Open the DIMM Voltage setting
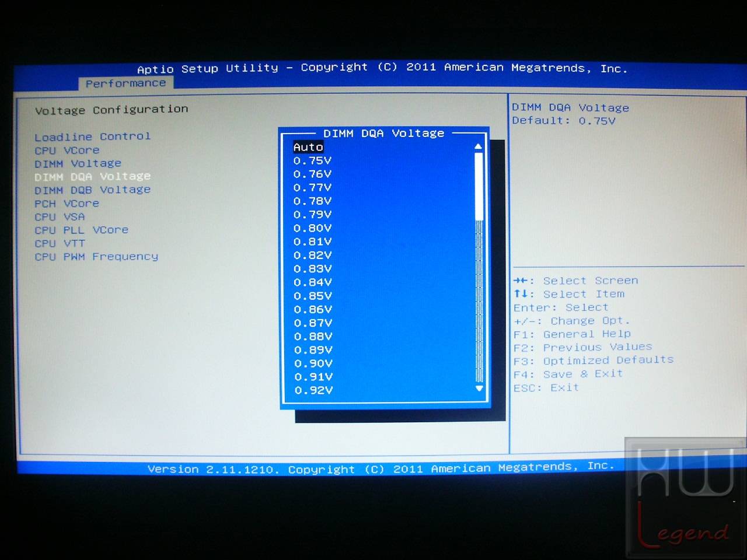 [78, 163]
